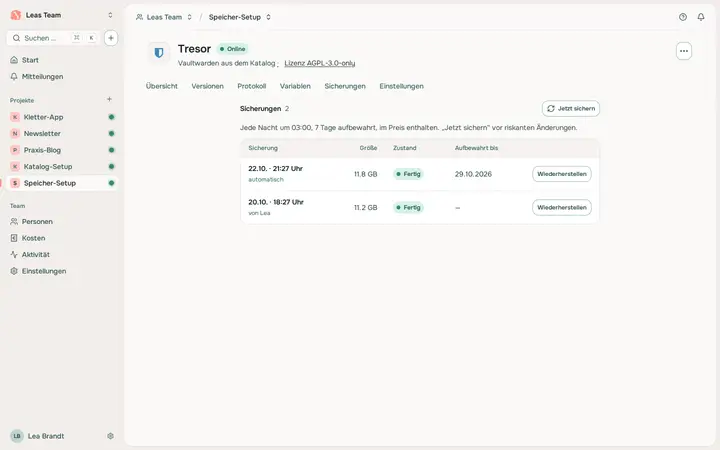720x450 pixels.
Task: Click the Newsletter N badge icon
Action: 15,134
